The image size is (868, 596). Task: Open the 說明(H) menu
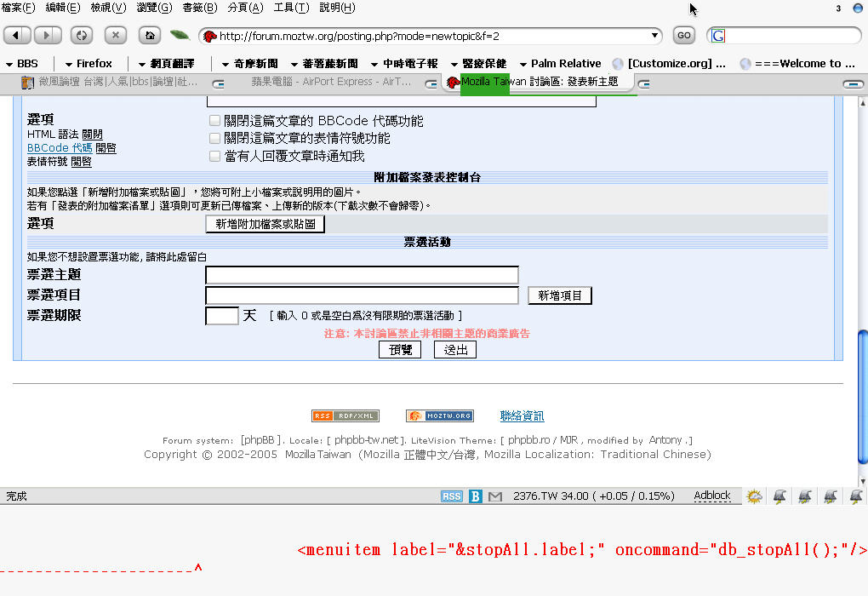337,8
